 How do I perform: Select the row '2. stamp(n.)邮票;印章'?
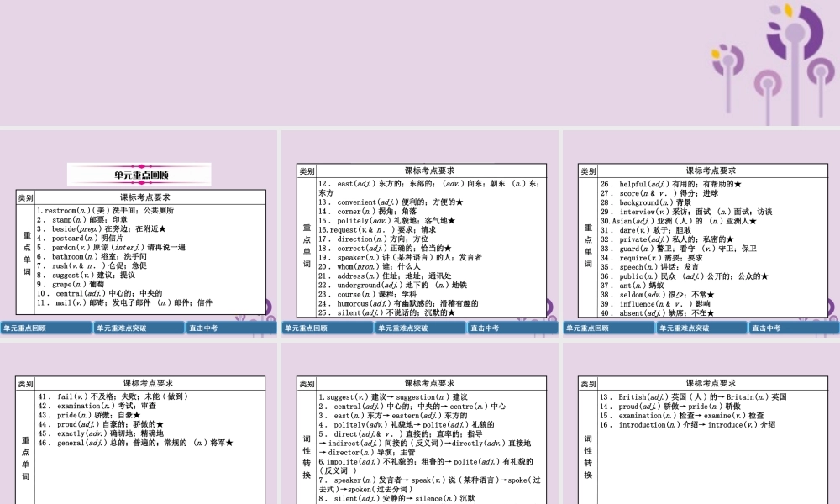pyautogui.click(x=82, y=219)
